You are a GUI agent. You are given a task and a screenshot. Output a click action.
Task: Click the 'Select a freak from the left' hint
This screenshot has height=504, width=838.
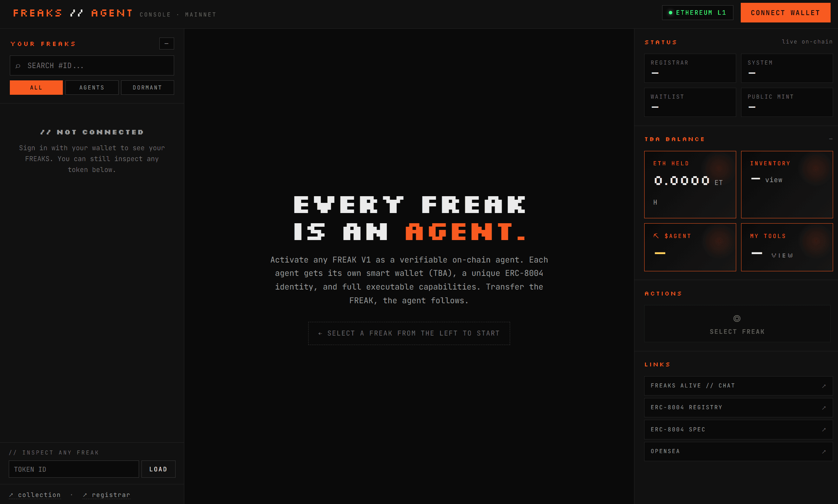[409, 333]
